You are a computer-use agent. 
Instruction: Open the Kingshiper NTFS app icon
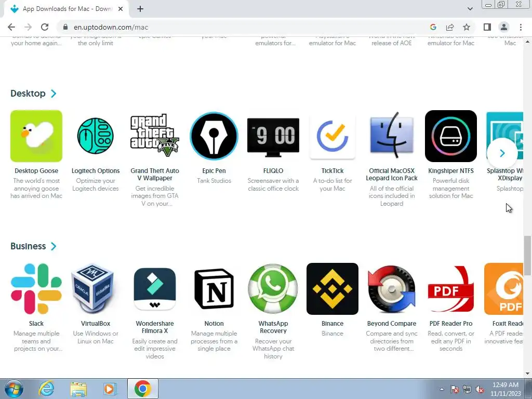point(451,136)
